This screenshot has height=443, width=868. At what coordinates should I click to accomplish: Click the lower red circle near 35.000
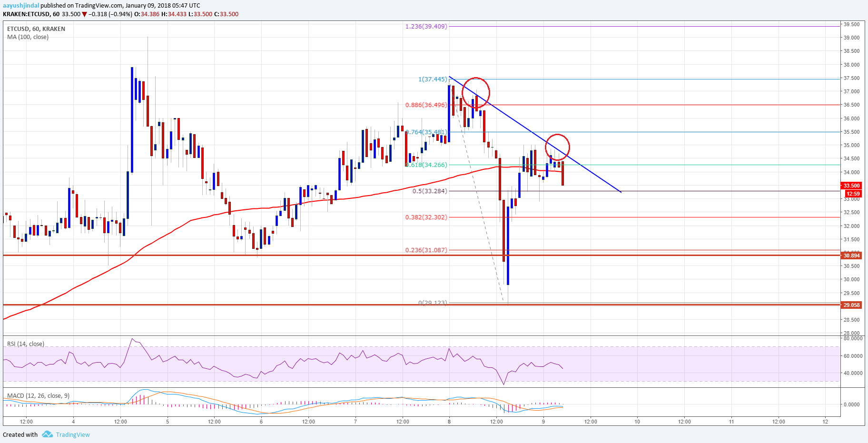click(x=557, y=147)
